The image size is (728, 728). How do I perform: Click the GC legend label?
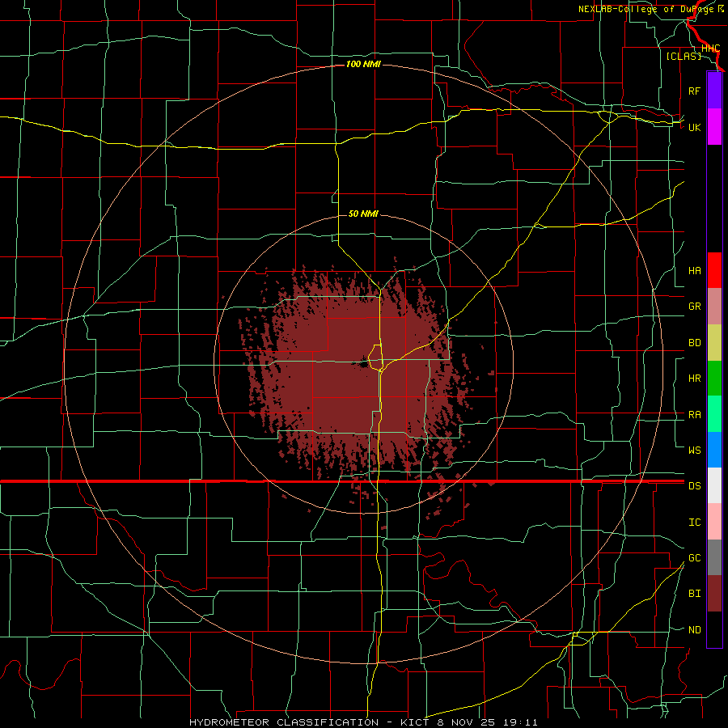694,557
